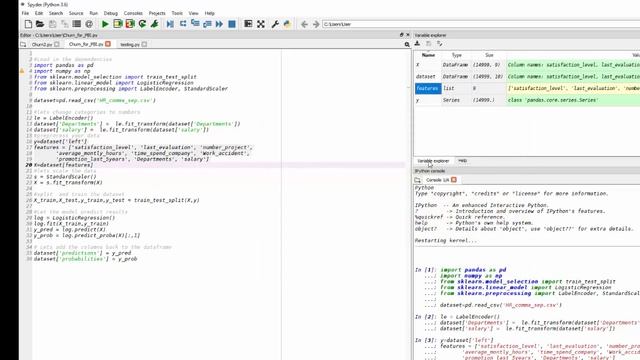Viewport: 640px width, 360px height.
Task: Open the Search menu
Action: coord(56,13)
